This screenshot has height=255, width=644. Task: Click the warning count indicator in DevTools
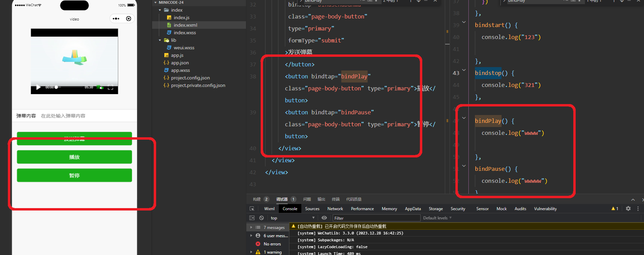click(615, 208)
